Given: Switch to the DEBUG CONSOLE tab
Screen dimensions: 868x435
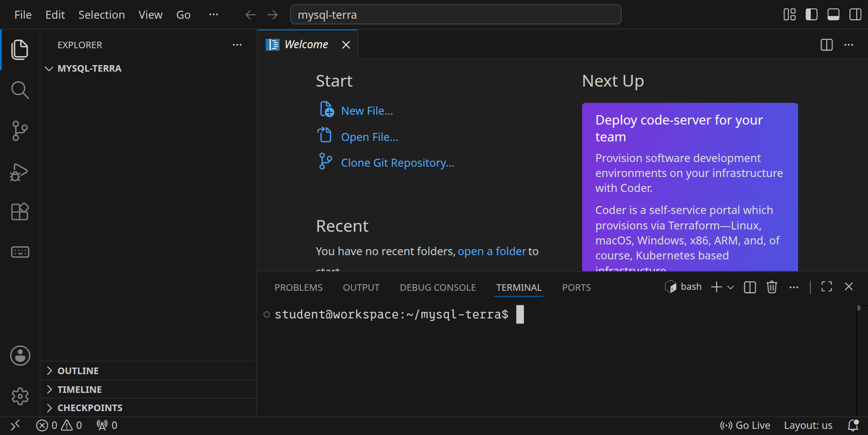Looking at the screenshot, I should pos(438,288).
